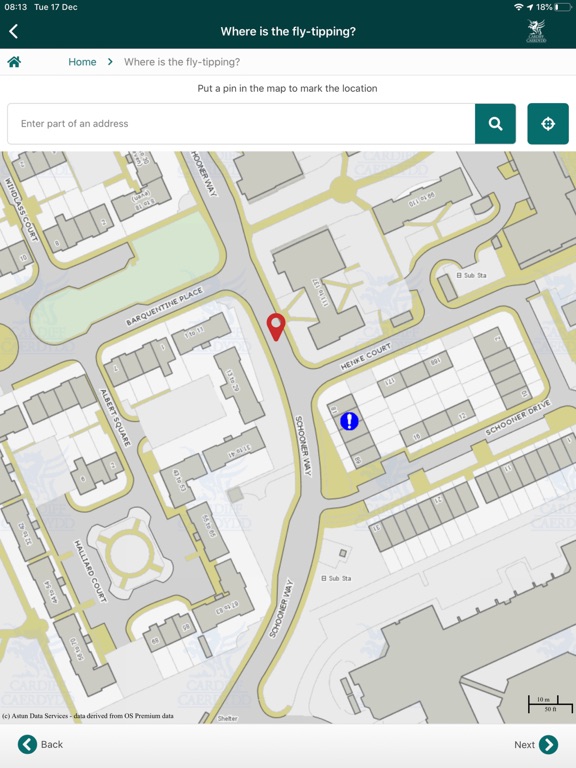The width and height of the screenshot is (576, 768).
Task: Tap the Windlass Court street label
Action: pyautogui.click(x=21, y=208)
